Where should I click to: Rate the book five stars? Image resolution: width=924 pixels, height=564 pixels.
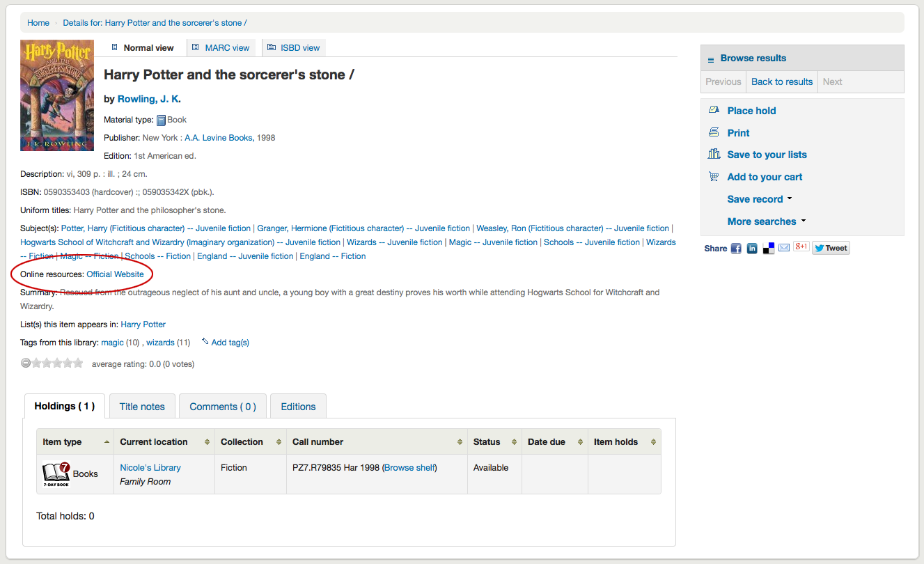click(x=78, y=363)
